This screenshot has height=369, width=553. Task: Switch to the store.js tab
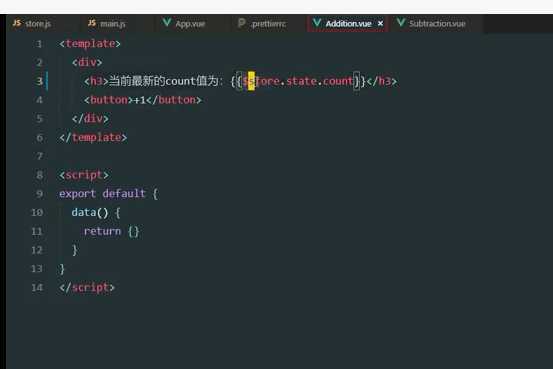point(38,24)
